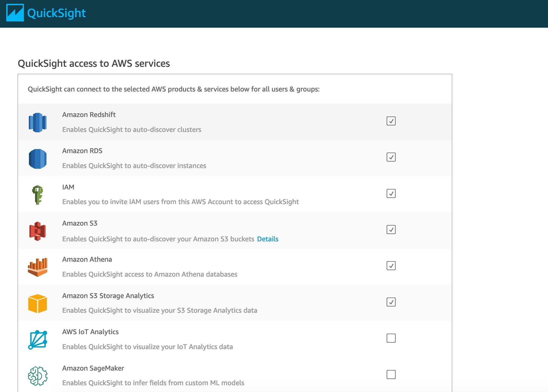Click the 'Amazon SageMaker' service name
This screenshot has width=548, height=392.
pos(93,368)
